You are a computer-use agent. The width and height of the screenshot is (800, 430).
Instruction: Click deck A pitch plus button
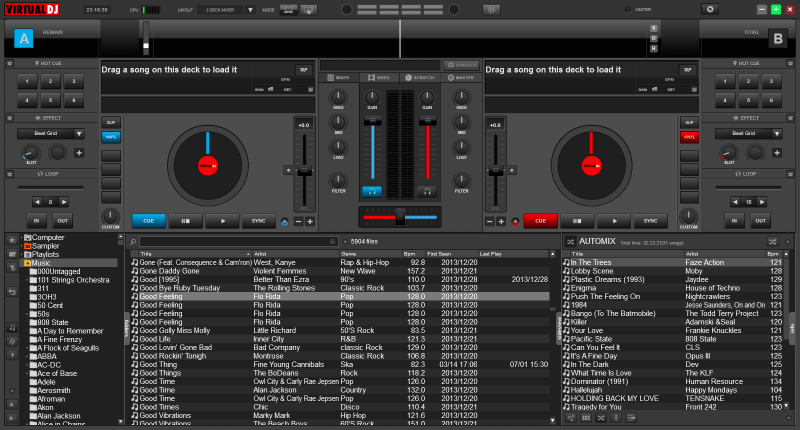coord(310,221)
